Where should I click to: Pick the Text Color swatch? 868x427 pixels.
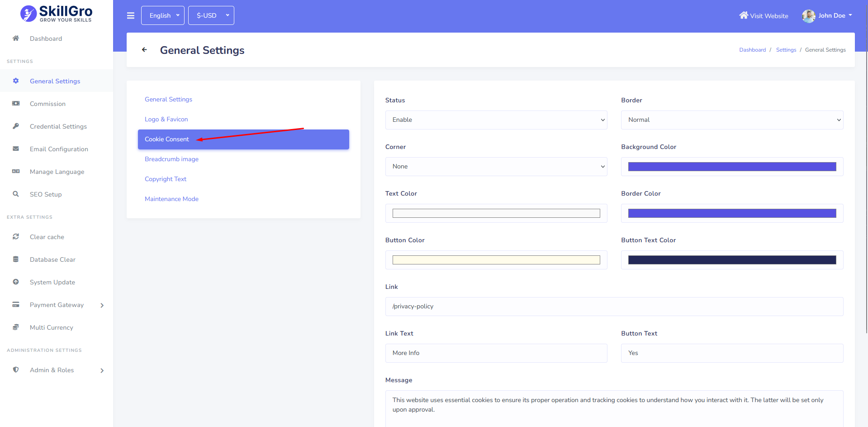tap(496, 213)
